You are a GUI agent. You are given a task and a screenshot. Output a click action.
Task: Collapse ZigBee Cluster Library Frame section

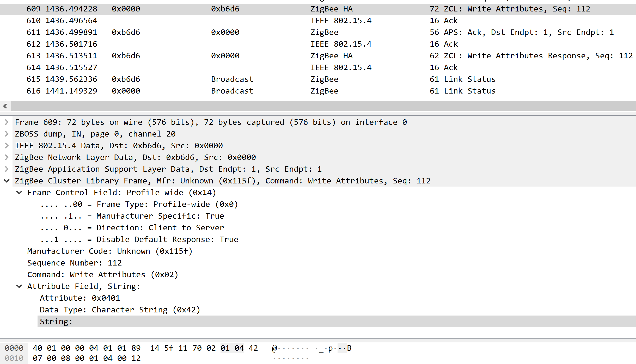[7, 181]
